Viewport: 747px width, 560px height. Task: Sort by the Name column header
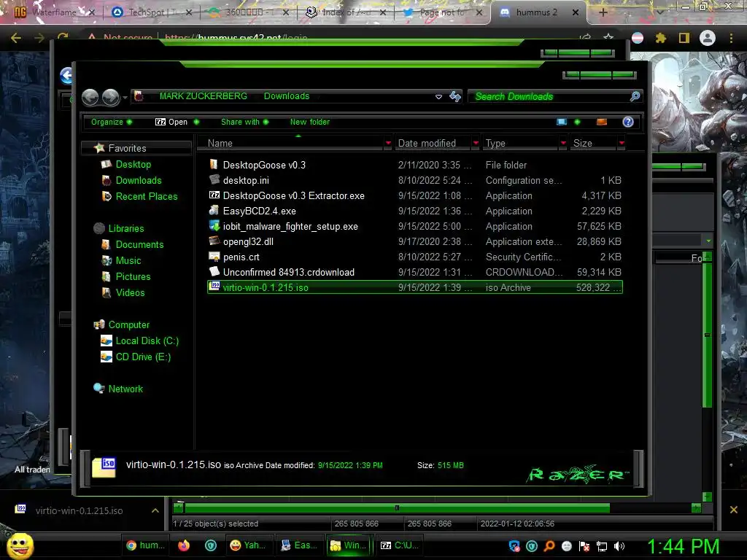coord(290,144)
